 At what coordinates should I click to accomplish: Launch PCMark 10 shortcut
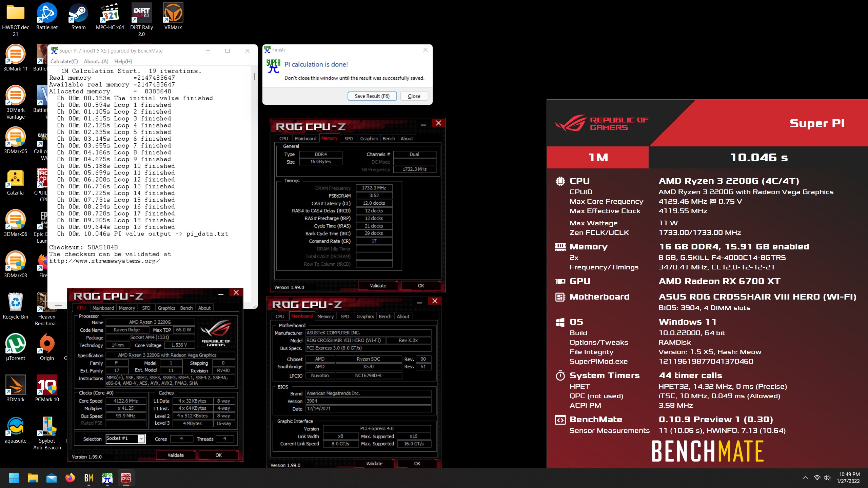(47, 389)
